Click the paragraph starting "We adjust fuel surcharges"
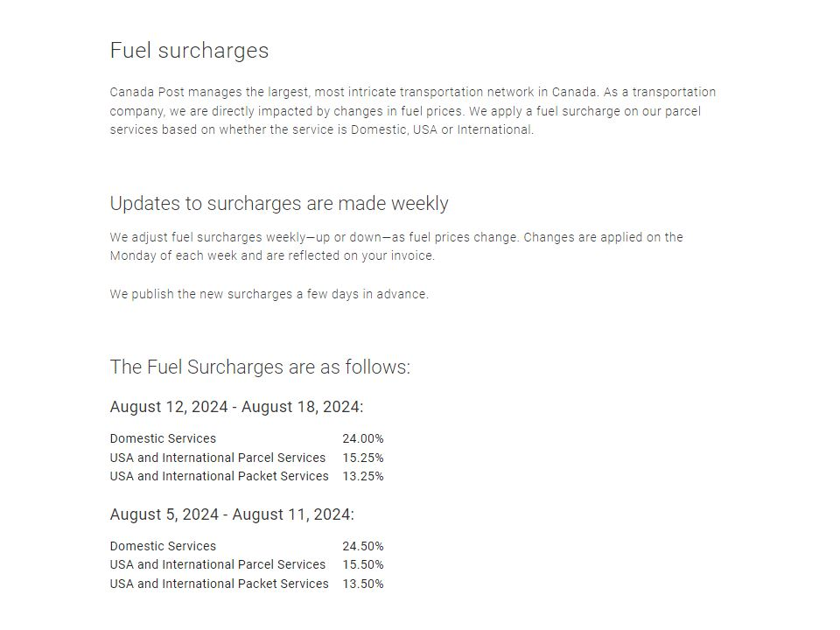 395,247
